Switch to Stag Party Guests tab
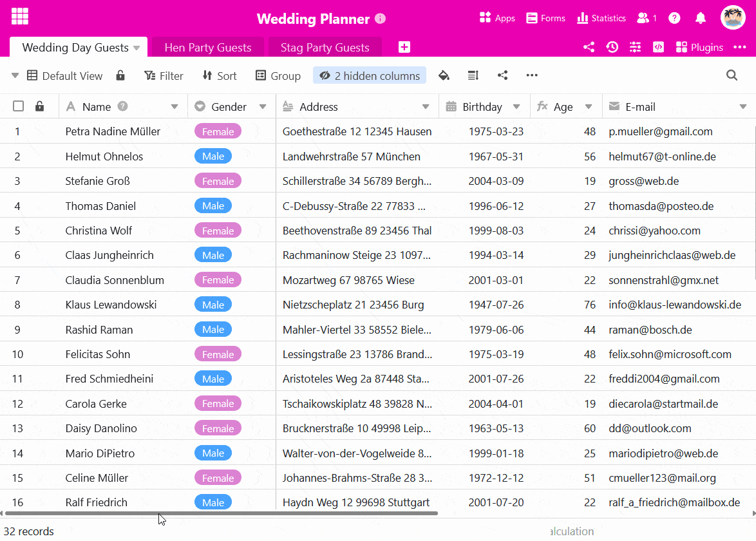 click(325, 47)
